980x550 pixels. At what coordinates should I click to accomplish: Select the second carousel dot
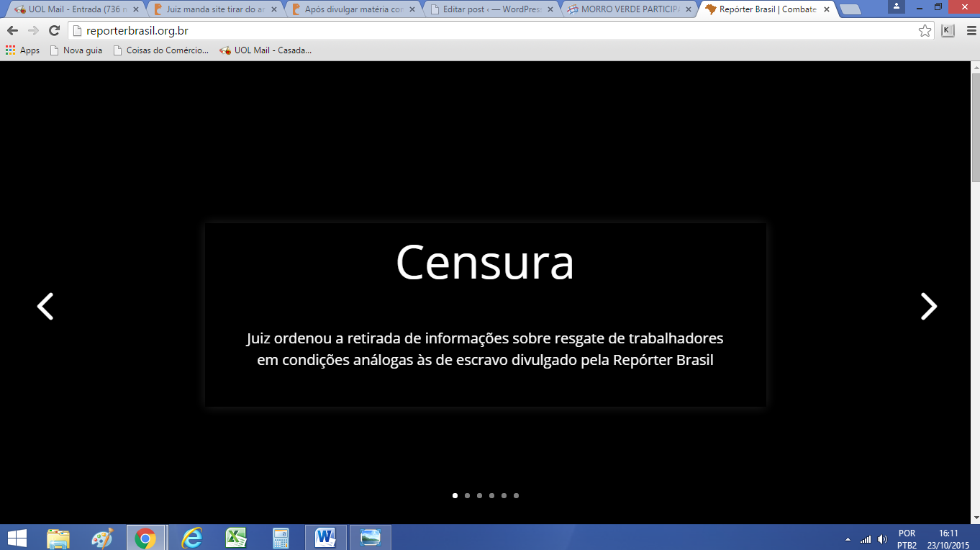(x=467, y=495)
